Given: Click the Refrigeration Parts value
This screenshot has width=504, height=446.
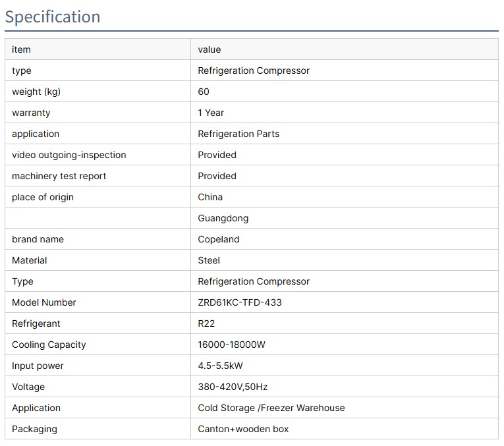Looking at the screenshot, I should tap(238, 134).
